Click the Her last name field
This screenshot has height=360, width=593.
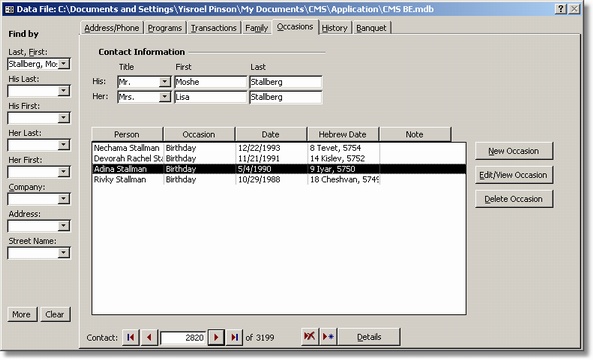(286, 97)
